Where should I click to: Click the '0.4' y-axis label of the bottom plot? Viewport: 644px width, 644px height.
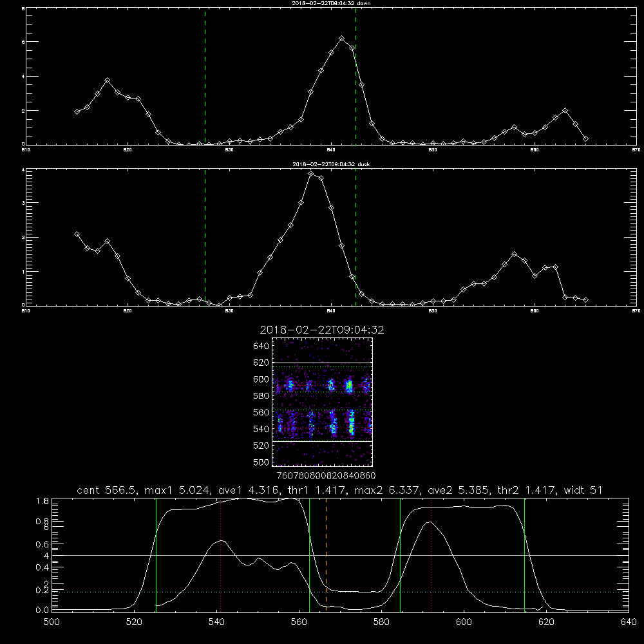coord(43,567)
